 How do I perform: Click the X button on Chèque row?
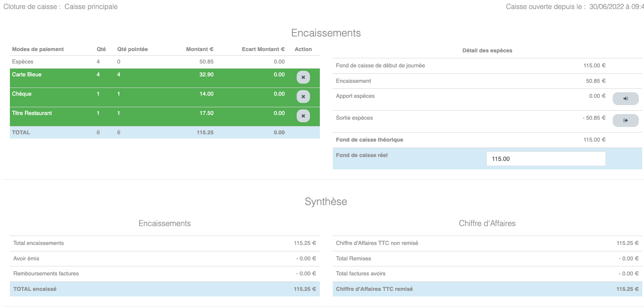pos(303,97)
